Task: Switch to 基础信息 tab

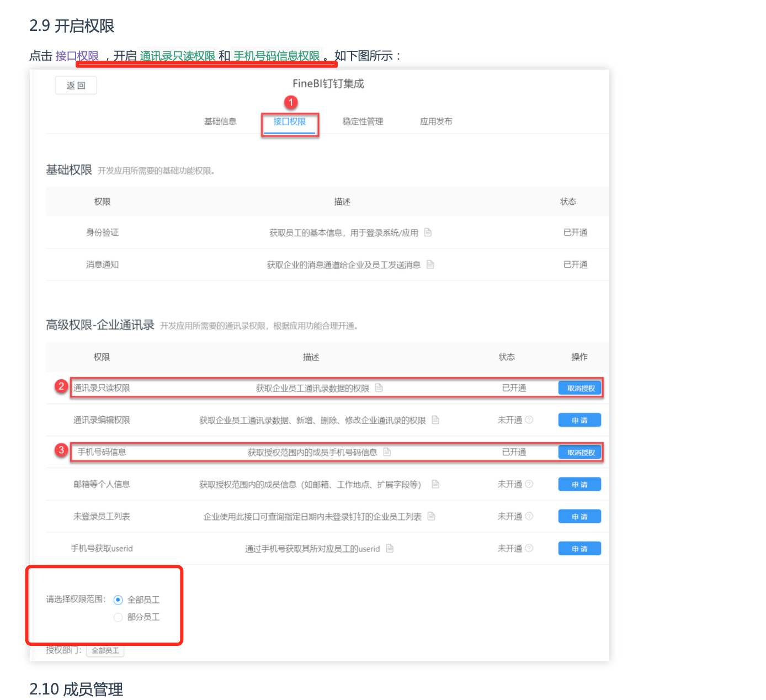Action: [x=220, y=121]
